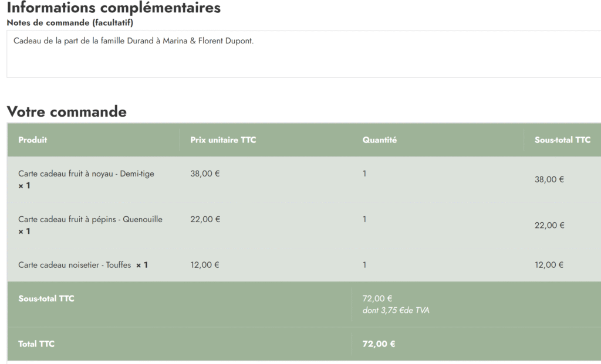The width and height of the screenshot is (601, 364).
Task: Click the '× 1' under Quenouille product
Action: [x=24, y=231]
